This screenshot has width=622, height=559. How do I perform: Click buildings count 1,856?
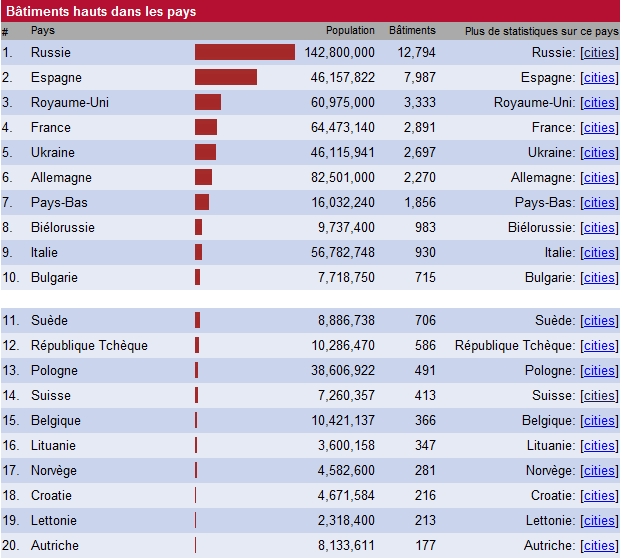point(420,202)
